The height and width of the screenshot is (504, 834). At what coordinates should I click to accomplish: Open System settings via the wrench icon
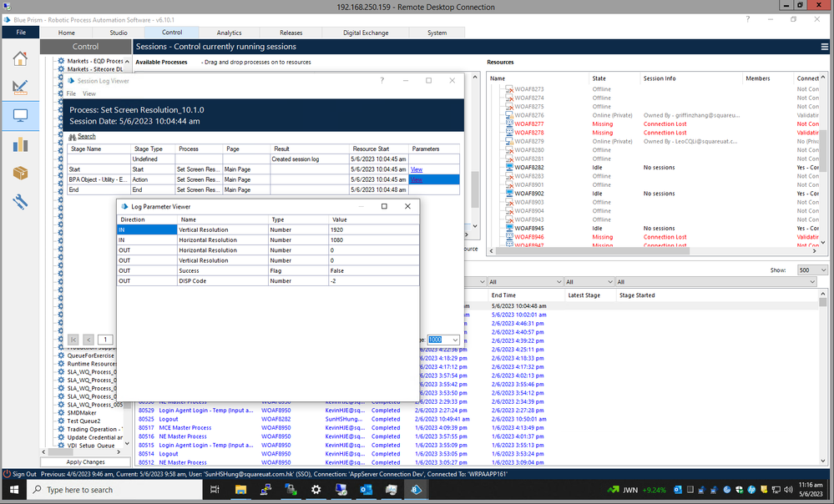point(20,202)
